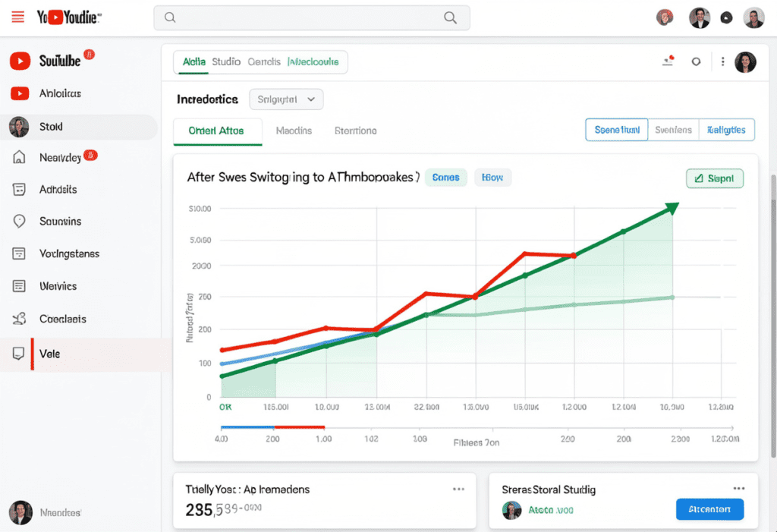This screenshot has height=532, width=777.
Task: Toggle the Sones chart filter chip
Action: (445, 178)
